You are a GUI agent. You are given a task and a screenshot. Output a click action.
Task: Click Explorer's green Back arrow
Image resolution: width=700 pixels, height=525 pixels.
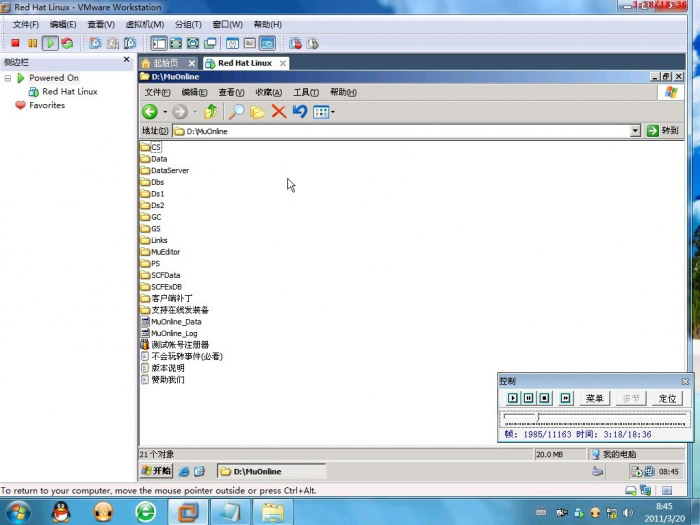click(149, 112)
